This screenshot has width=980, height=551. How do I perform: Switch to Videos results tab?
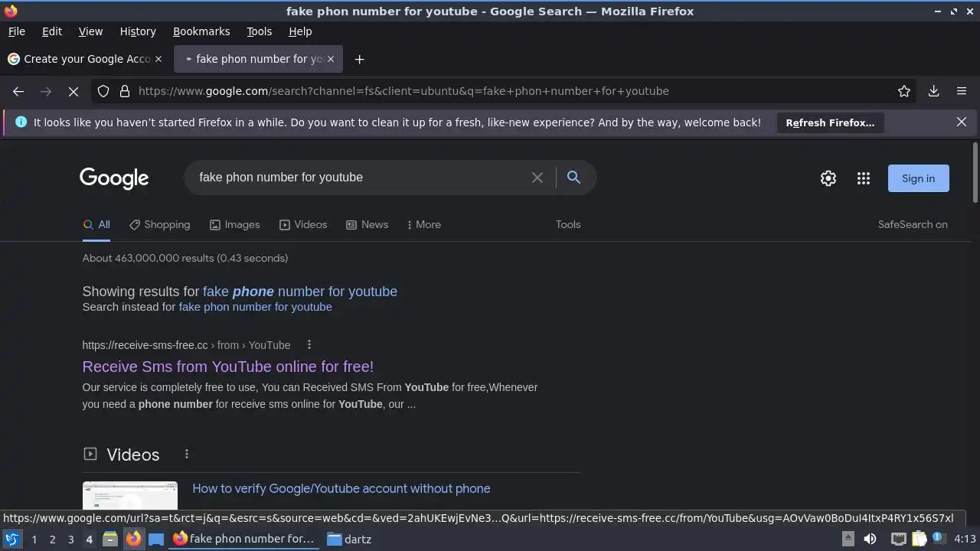(x=303, y=225)
